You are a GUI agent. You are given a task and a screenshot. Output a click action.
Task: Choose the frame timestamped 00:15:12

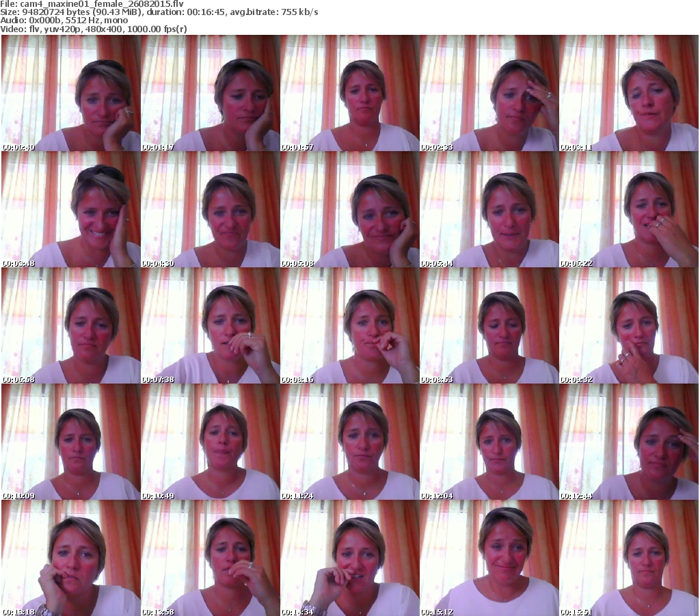point(489,558)
